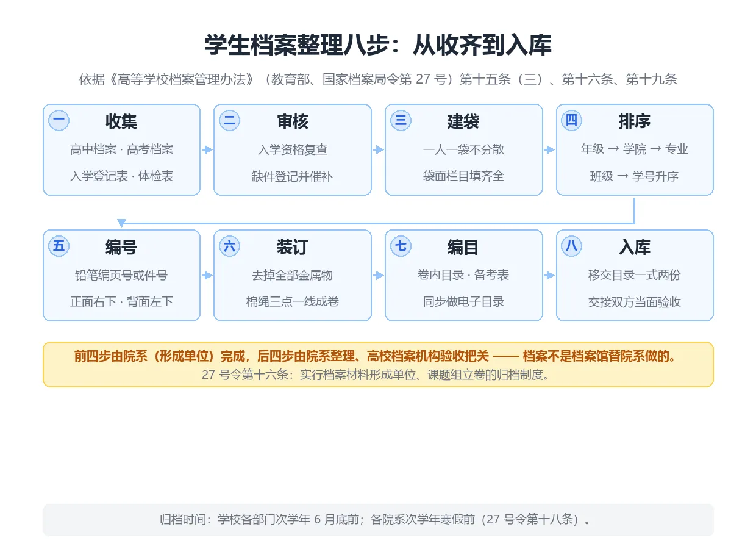Viewport: 756px width, 549px height.
Task: Select the 编目 step heading
Action: (x=463, y=248)
